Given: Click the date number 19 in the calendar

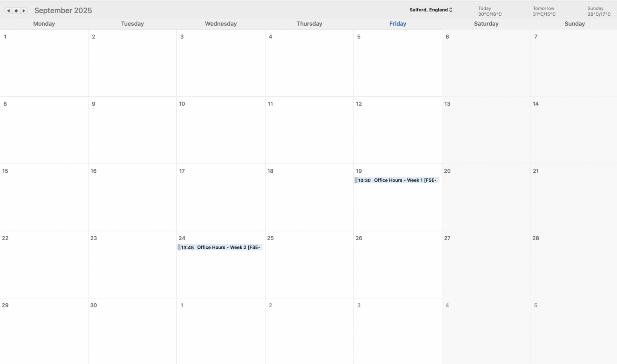Looking at the screenshot, I should pyautogui.click(x=359, y=171).
